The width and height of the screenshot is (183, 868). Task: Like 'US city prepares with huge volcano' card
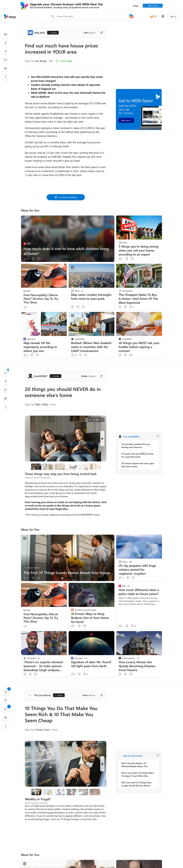point(121,577)
